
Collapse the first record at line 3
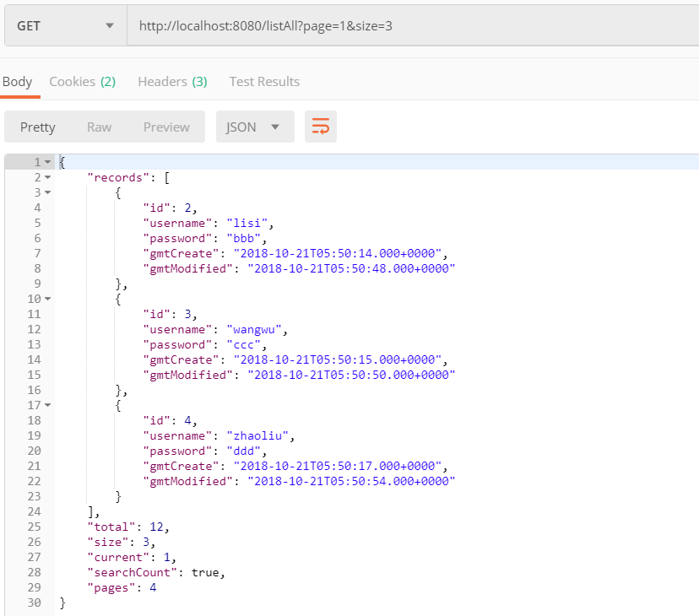pos(48,192)
